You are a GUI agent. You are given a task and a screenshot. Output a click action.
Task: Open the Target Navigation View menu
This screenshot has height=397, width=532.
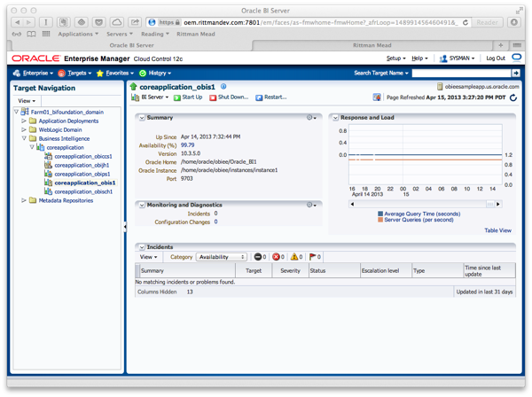(x=27, y=101)
